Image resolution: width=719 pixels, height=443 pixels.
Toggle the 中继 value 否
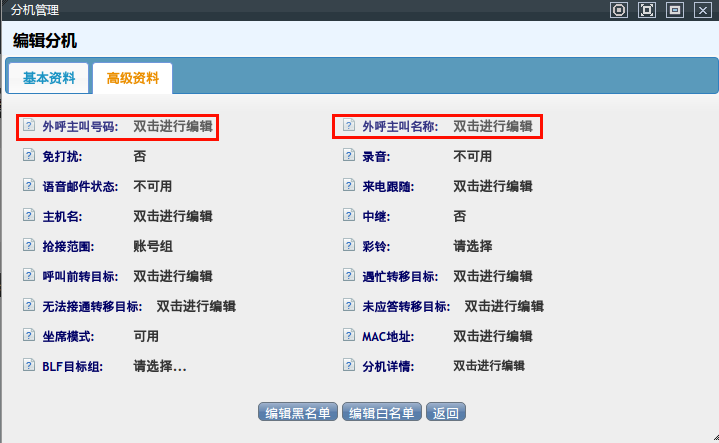pyautogui.click(x=459, y=216)
